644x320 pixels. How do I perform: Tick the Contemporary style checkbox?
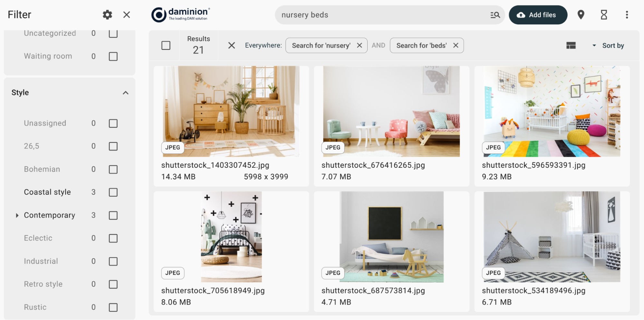[x=113, y=215]
